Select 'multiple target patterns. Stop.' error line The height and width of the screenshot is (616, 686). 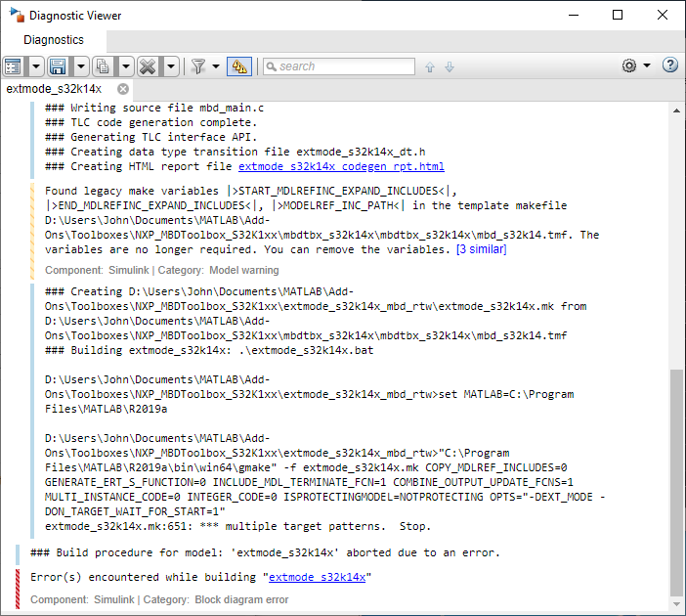click(237, 526)
